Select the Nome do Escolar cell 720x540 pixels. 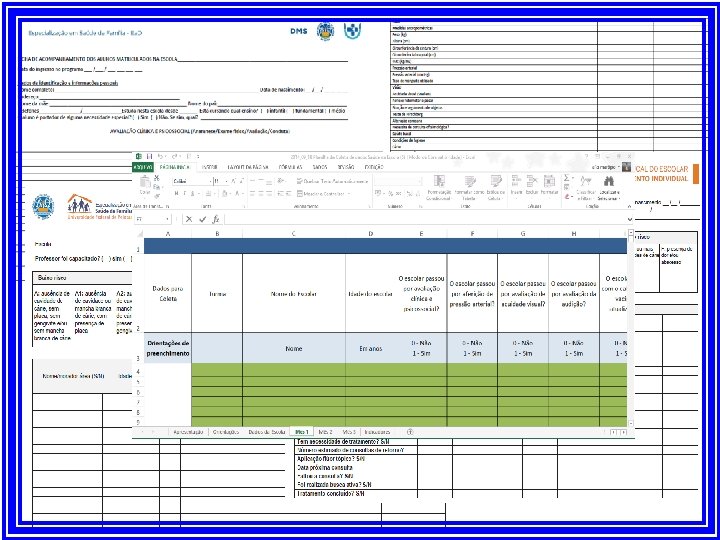pyautogui.click(x=294, y=294)
